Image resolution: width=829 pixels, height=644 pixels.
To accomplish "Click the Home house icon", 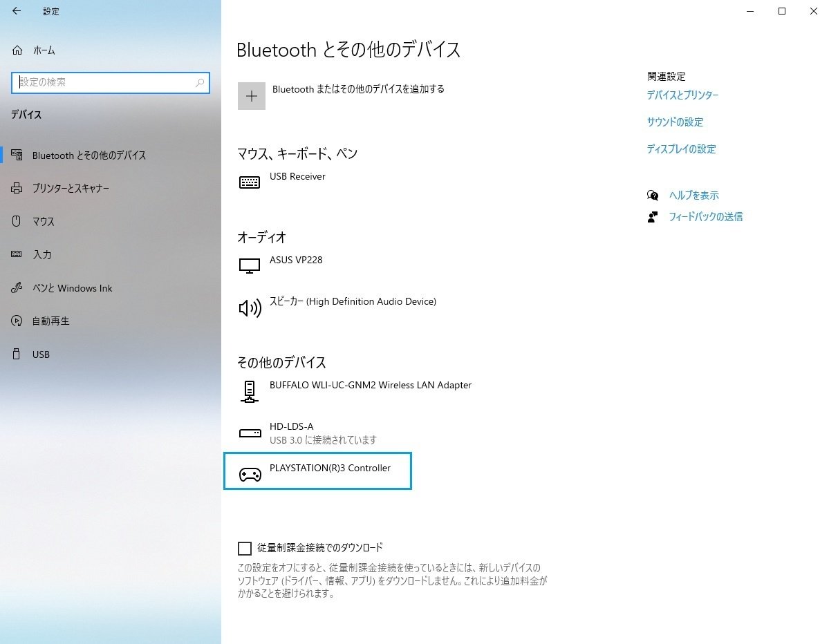I will coord(17,50).
